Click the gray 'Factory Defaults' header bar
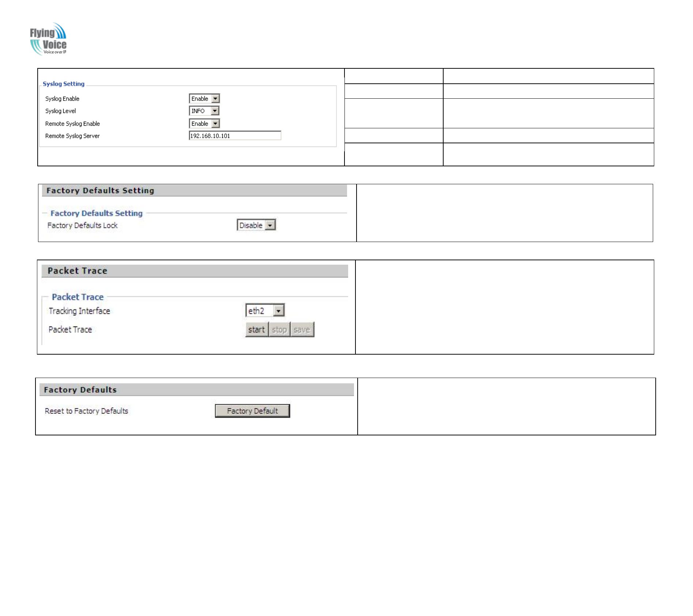693x616 pixels. click(x=197, y=390)
